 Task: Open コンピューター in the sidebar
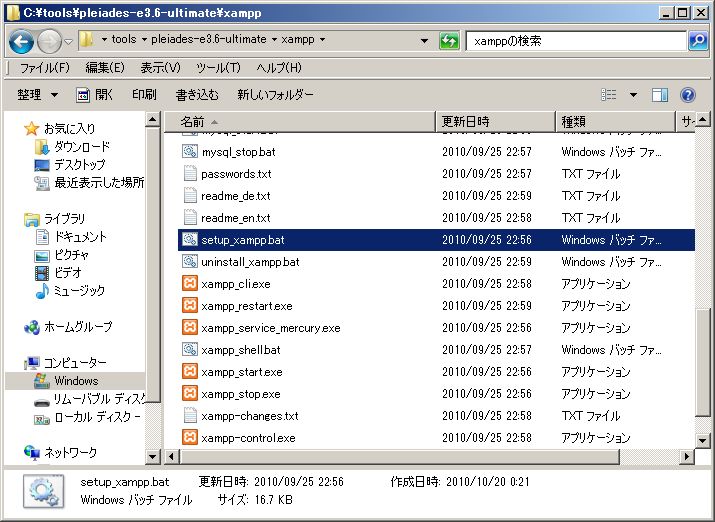(75, 363)
